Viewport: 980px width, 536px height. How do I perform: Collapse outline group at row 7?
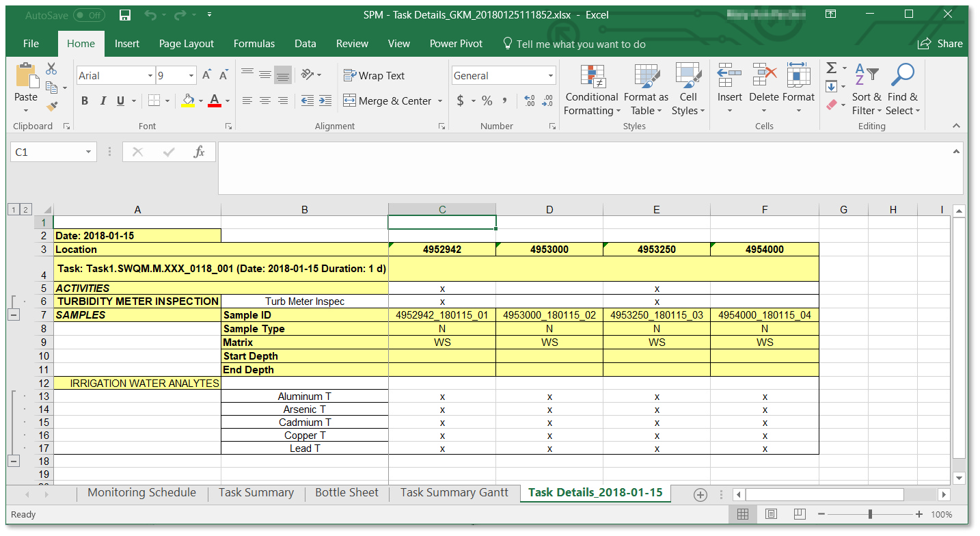click(14, 315)
